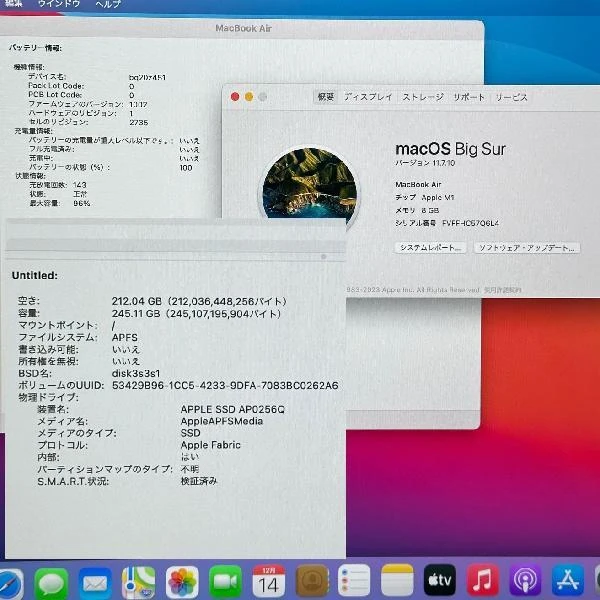
Task: Open Notes app in the Dock
Action: point(398,581)
